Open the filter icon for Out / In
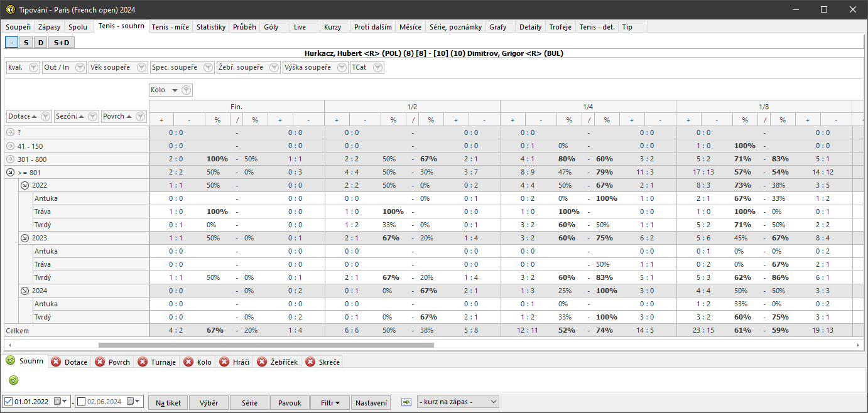The image size is (868, 413). click(80, 68)
